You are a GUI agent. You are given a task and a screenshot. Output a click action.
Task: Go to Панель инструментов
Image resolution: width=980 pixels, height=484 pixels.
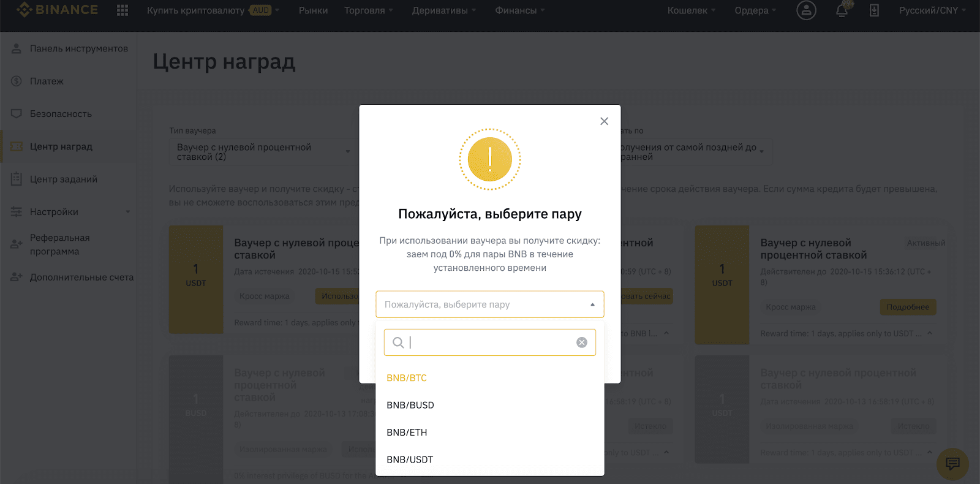coord(79,48)
